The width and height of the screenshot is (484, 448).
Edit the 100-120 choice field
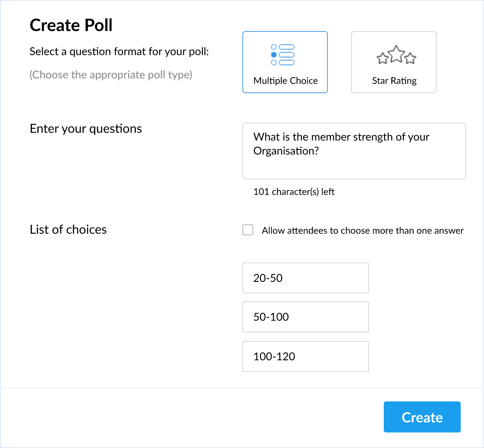pos(306,356)
